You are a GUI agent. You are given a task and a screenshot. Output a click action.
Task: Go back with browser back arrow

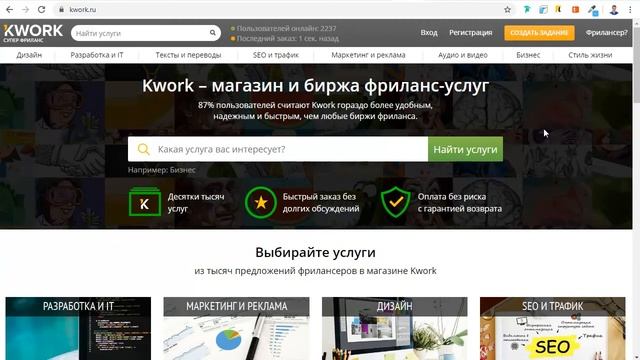click(9, 9)
